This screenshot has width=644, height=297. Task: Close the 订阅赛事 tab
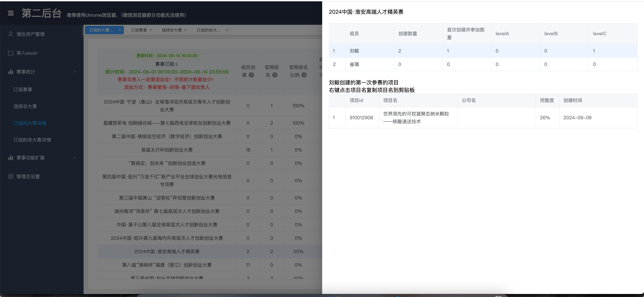[x=151, y=30]
